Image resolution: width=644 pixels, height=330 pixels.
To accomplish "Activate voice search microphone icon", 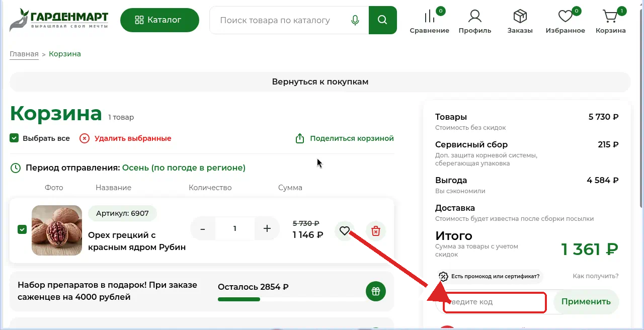I will pos(355,20).
